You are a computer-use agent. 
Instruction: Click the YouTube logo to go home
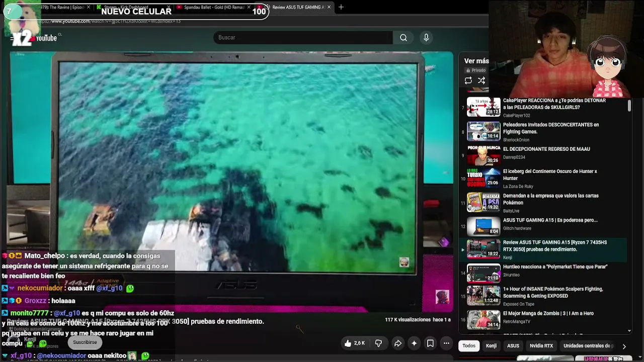43,38
